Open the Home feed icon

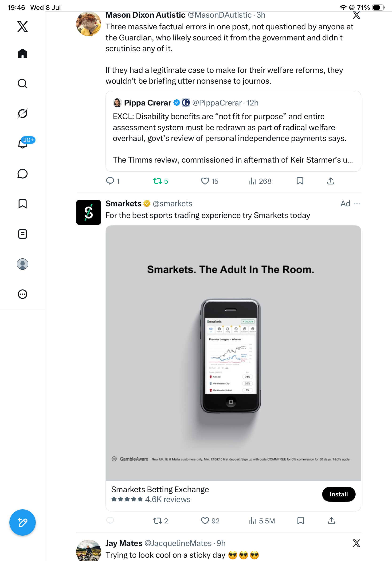[23, 54]
